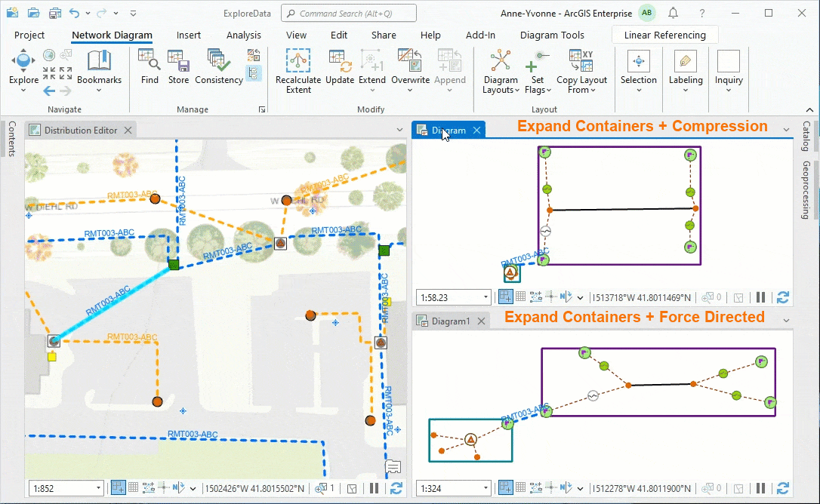
Task: Open the notifications bell
Action: pyautogui.click(x=673, y=14)
